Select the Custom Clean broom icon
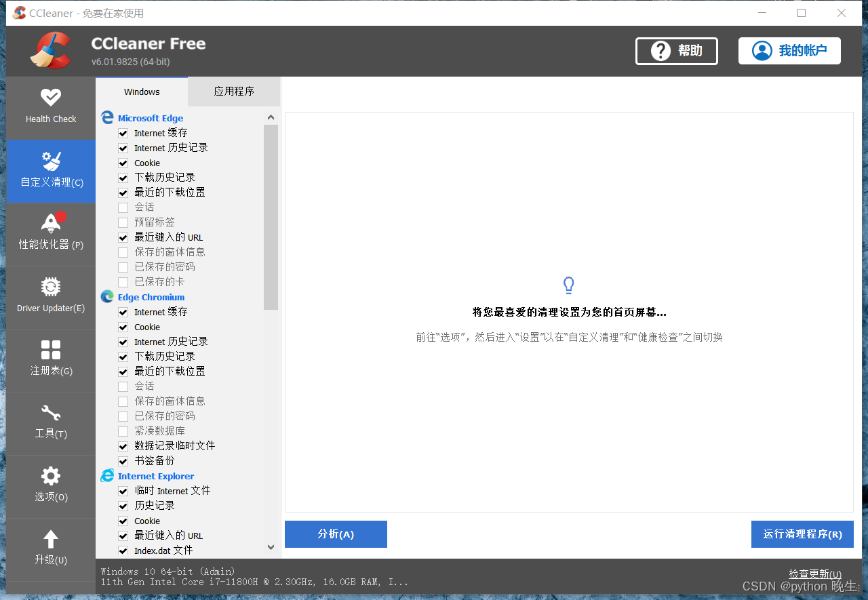 51,161
